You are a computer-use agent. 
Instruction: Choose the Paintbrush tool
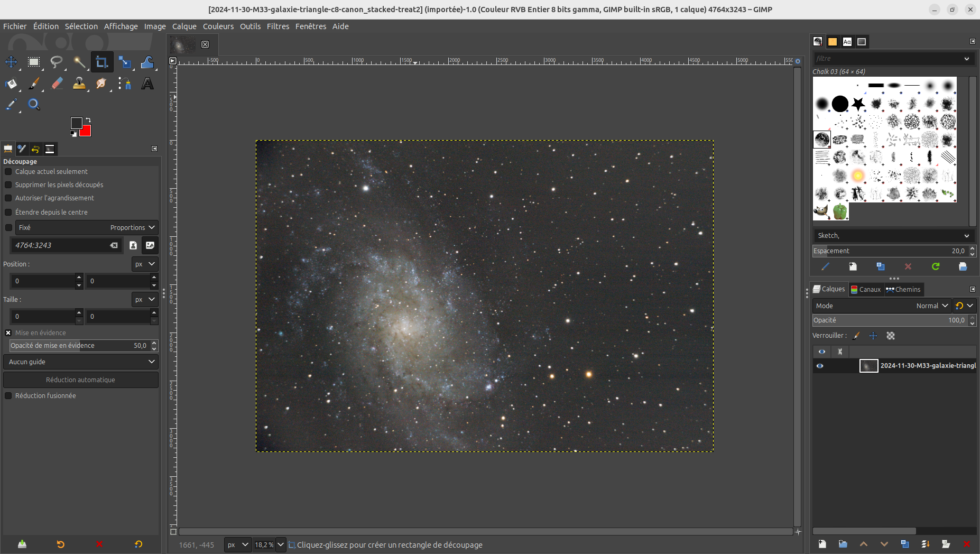(34, 84)
